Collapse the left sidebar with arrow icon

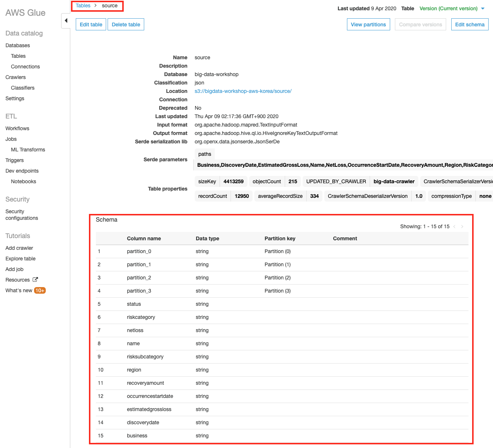(x=66, y=21)
